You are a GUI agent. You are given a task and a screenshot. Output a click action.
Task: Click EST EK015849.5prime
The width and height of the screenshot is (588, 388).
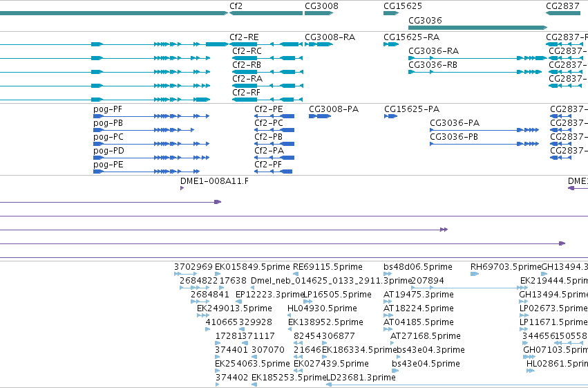coord(218,274)
